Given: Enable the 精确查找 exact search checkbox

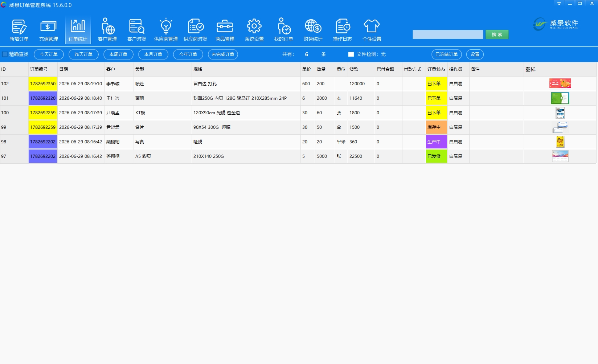Looking at the screenshot, I should pos(5,54).
